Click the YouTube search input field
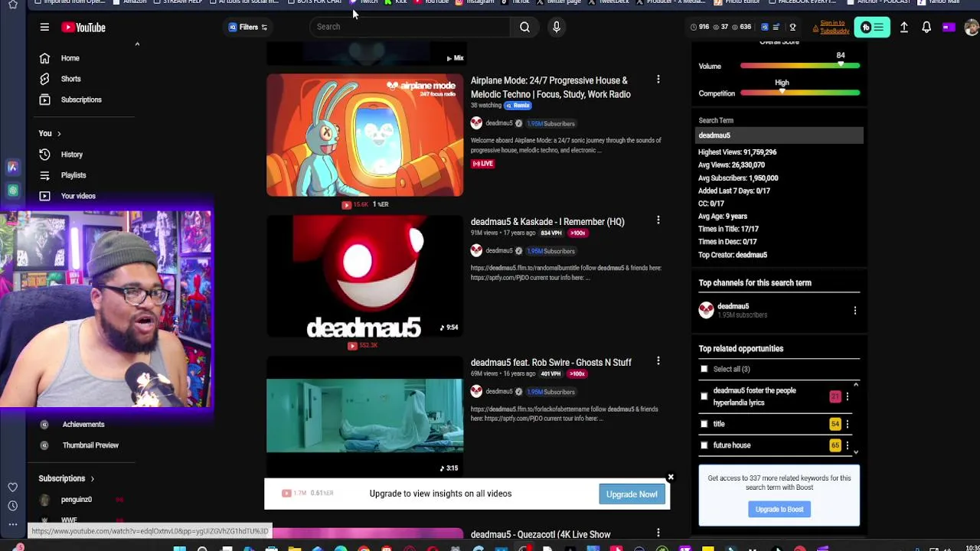This screenshot has height=551, width=980. tap(410, 27)
